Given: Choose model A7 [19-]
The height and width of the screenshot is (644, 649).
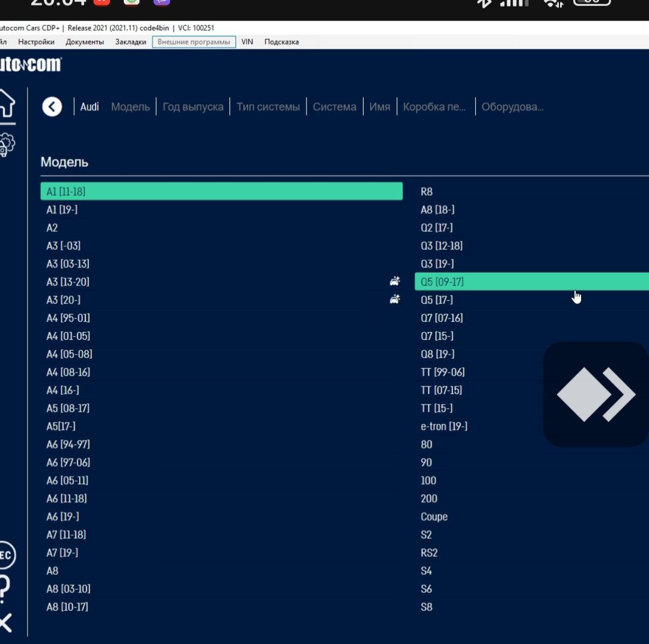Looking at the screenshot, I should tap(221, 553).
